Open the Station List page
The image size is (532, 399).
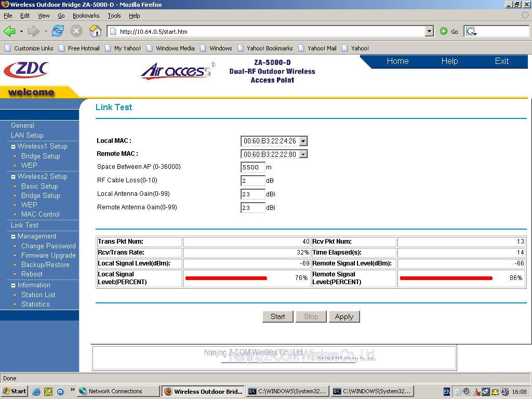click(38, 295)
